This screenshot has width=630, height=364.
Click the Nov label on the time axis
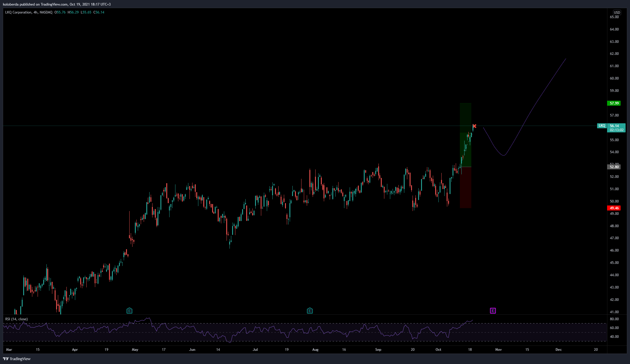[498, 350]
